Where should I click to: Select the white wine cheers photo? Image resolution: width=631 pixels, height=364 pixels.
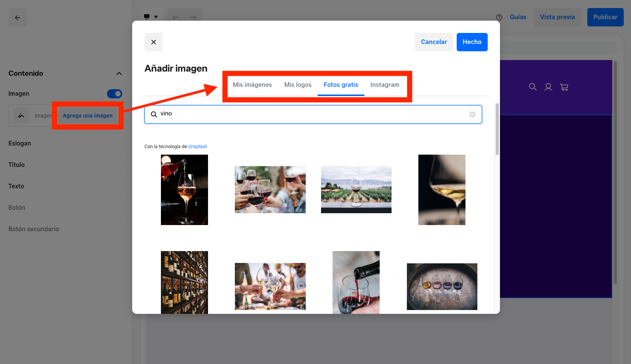pos(270,286)
